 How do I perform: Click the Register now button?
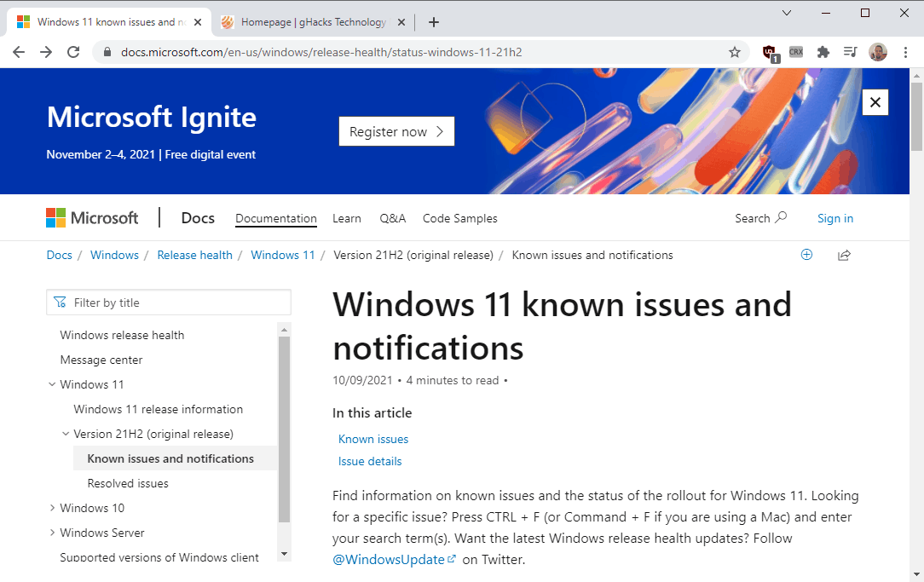coord(396,131)
